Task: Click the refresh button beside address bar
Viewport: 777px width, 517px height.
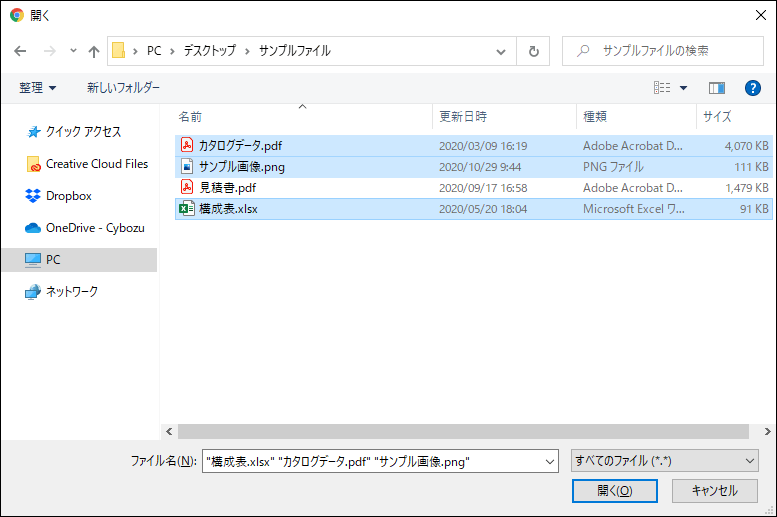Action: coord(534,51)
